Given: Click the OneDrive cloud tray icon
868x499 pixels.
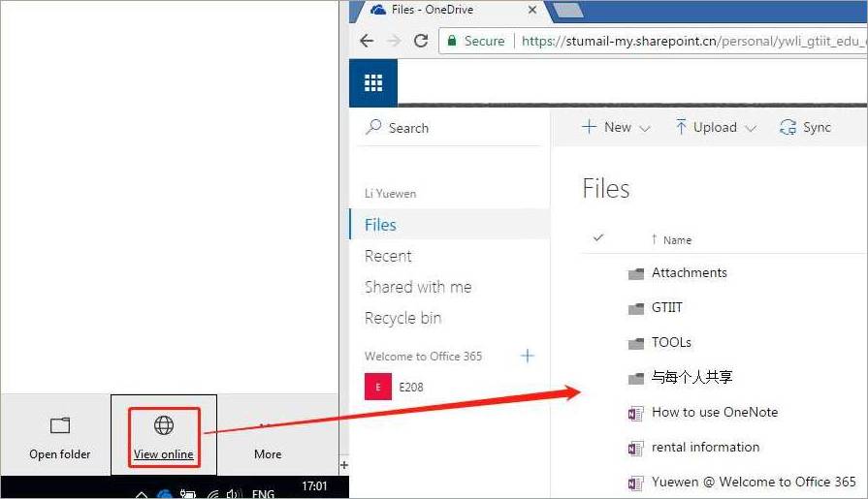Looking at the screenshot, I should 165,493.
